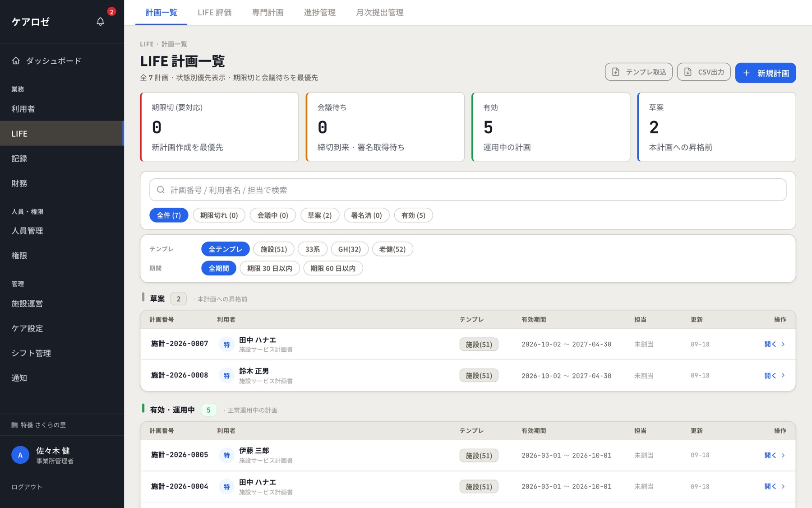Click 特 badge for 鈴木 正男
The image size is (812, 508).
coord(226,375)
